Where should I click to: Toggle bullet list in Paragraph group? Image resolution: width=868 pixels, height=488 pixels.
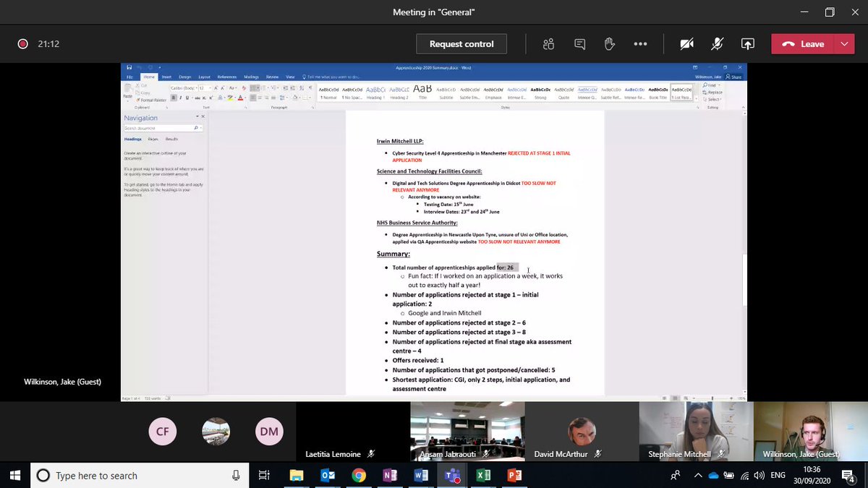point(253,88)
